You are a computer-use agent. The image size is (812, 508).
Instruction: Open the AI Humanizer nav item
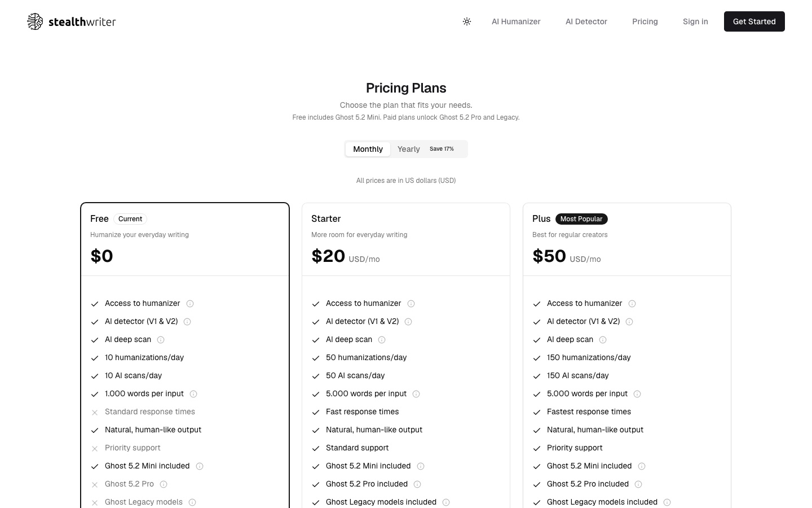click(516, 21)
